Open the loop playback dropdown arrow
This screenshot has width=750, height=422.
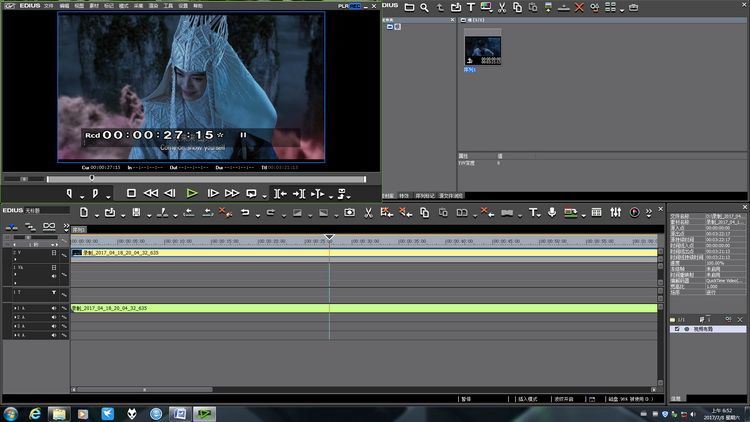[264, 197]
